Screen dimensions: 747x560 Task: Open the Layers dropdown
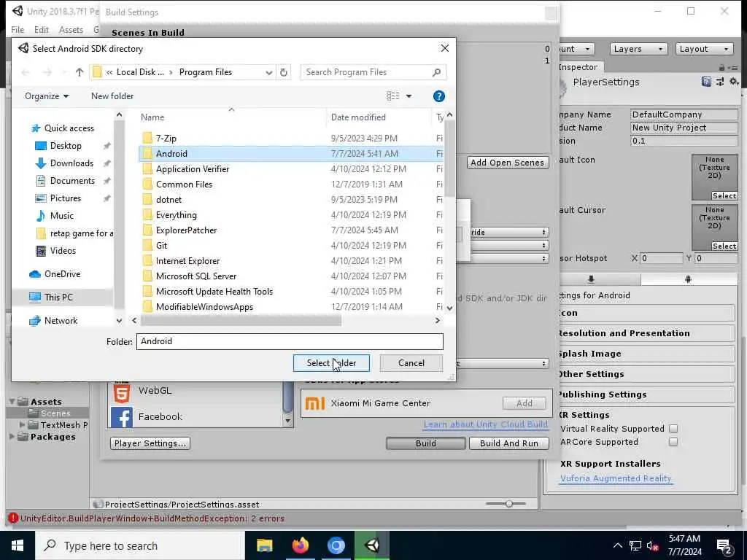(638, 49)
